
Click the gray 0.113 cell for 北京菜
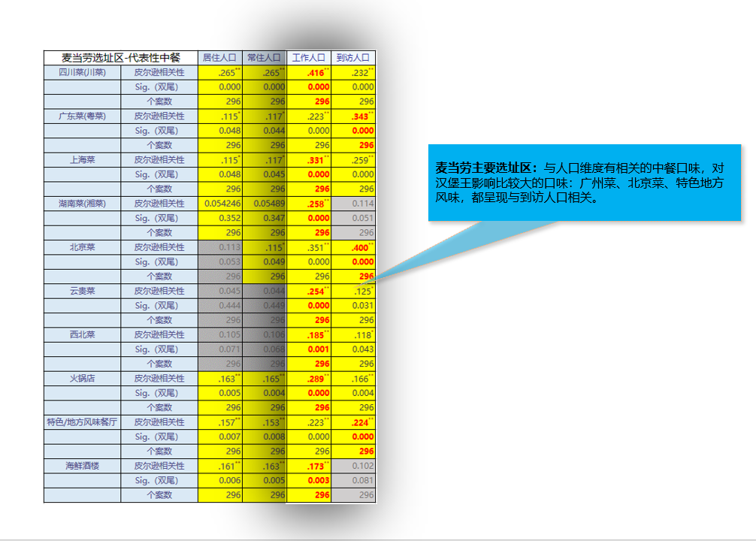(x=220, y=247)
